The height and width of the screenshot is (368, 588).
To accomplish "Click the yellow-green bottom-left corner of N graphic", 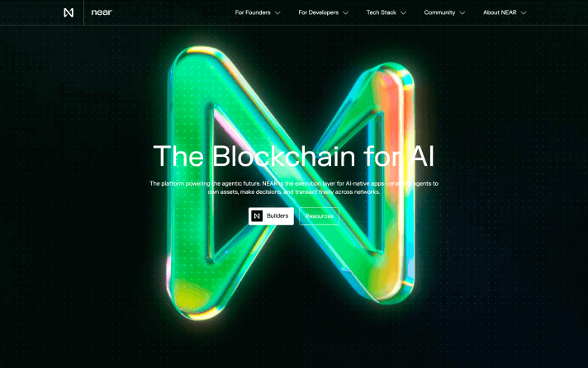I will [x=193, y=296].
